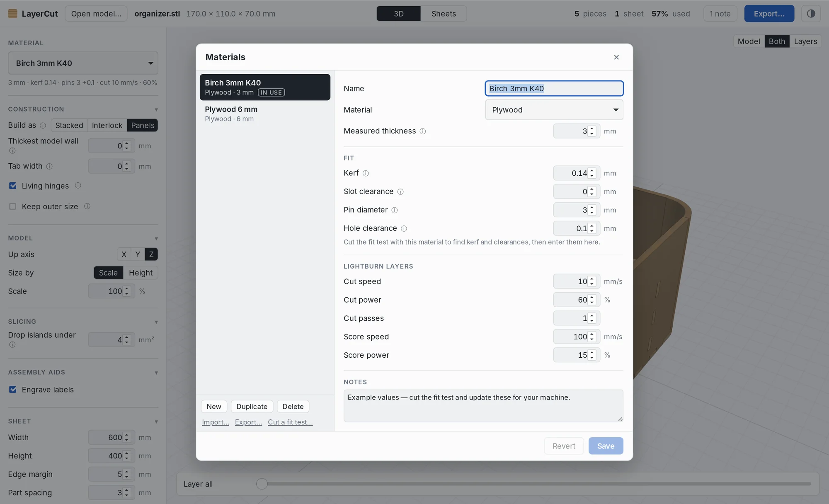Open the Cut a fit test link
829x504 pixels.
(x=290, y=422)
